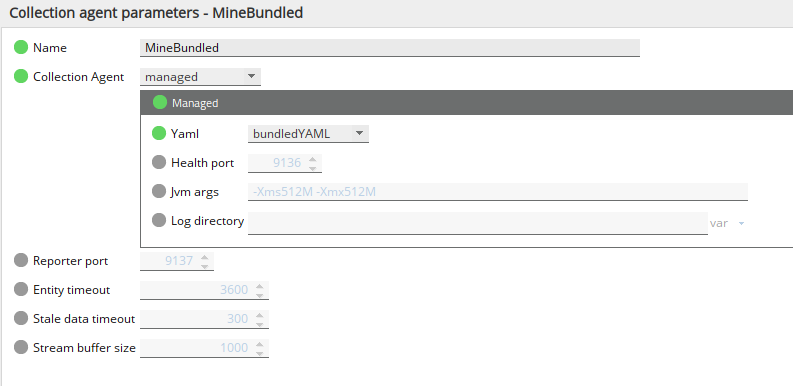Increase the Reporter port with up arrow
This screenshot has height=386, width=793.
pos(204,257)
